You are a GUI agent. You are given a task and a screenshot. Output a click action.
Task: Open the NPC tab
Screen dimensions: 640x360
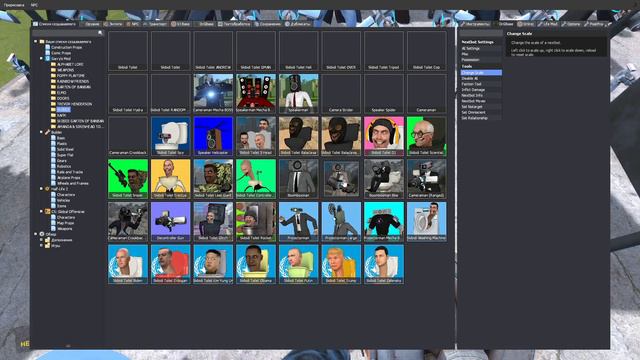[x=133, y=24]
